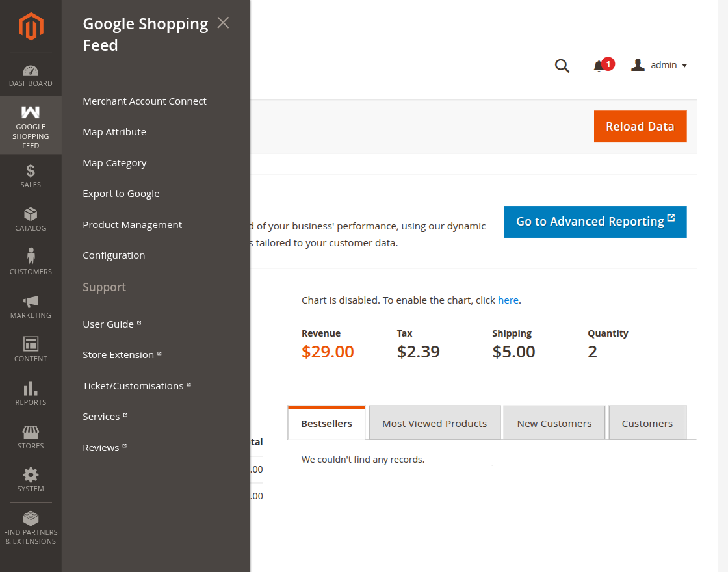Click the 'here' link to enable chart
Image resolution: width=728 pixels, height=572 pixels.
click(x=508, y=300)
